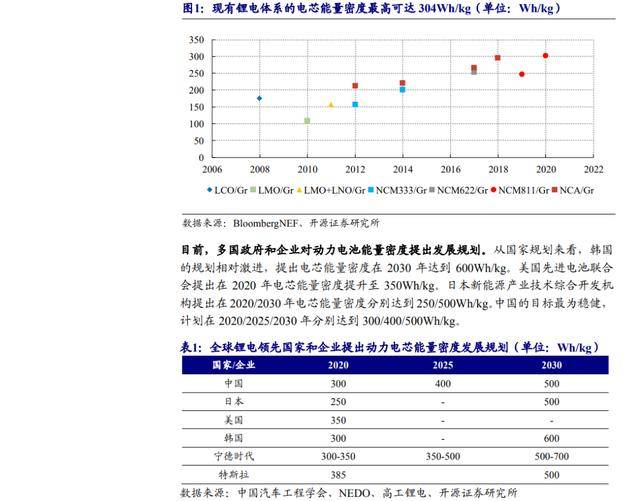Click the 特斯拉 row label
Image resolution: width=640 pixels, height=501 pixels.
tap(233, 474)
